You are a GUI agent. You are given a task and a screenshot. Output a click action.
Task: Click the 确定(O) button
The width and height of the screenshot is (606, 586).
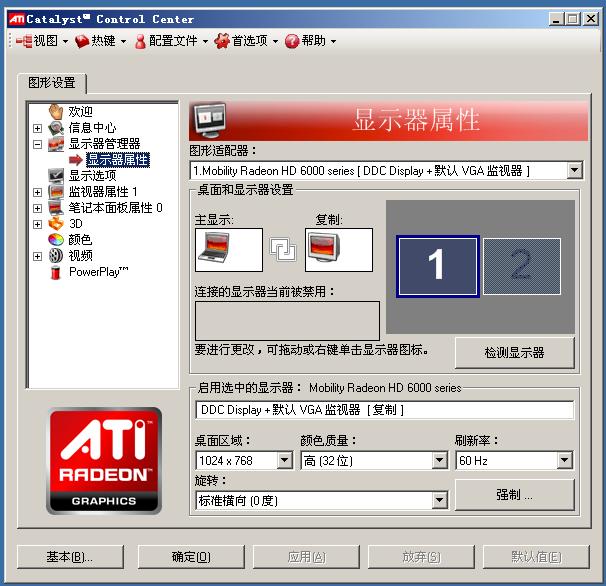click(191, 557)
